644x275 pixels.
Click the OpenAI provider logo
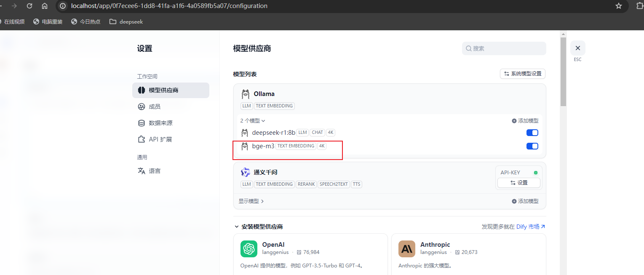249,249
